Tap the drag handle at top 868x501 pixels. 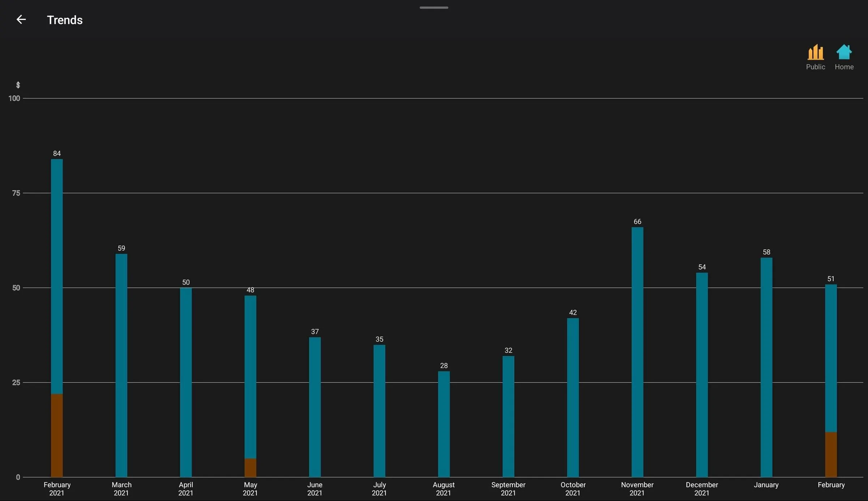coord(434,8)
